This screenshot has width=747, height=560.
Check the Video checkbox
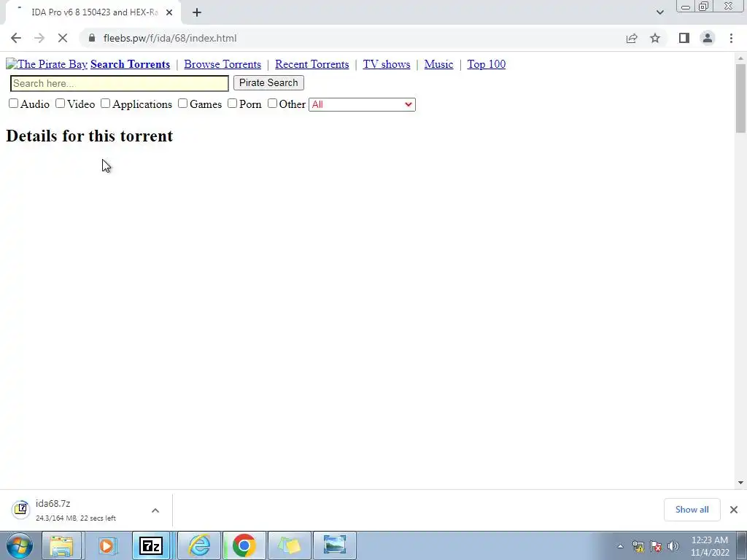pyautogui.click(x=60, y=104)
